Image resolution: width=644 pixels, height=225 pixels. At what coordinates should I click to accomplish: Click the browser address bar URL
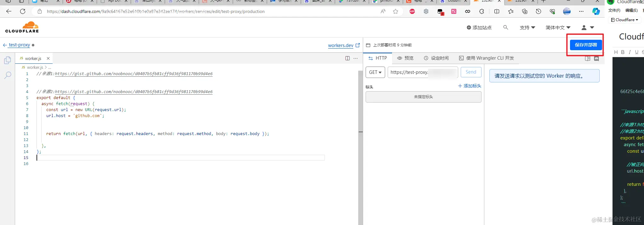156,11
